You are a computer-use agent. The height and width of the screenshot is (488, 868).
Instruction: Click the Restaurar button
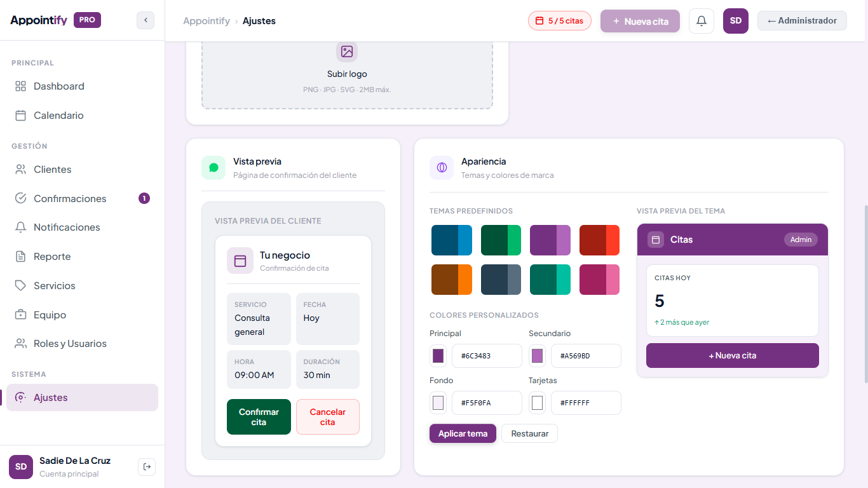click(x=530, y=433)
